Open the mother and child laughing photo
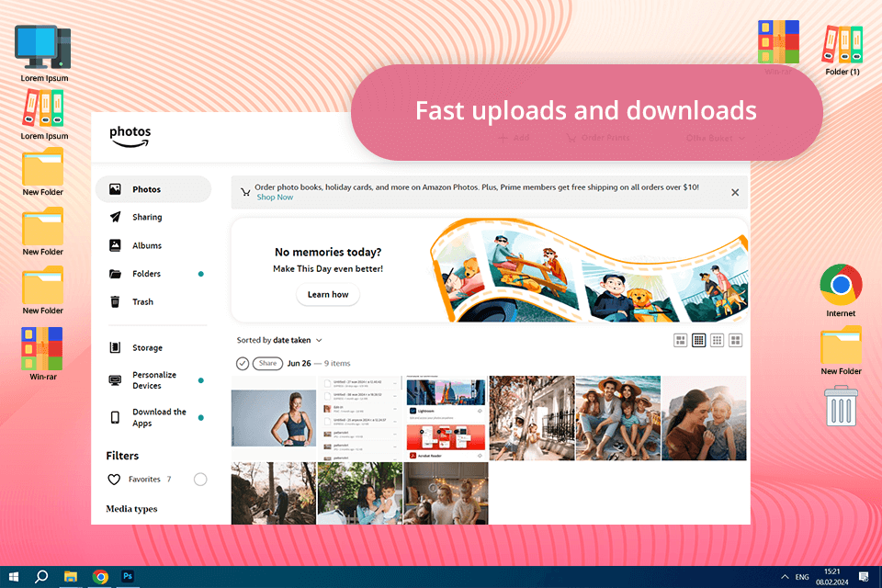The image size is (882, 588). pyautogui.click(x=705, y=418)
